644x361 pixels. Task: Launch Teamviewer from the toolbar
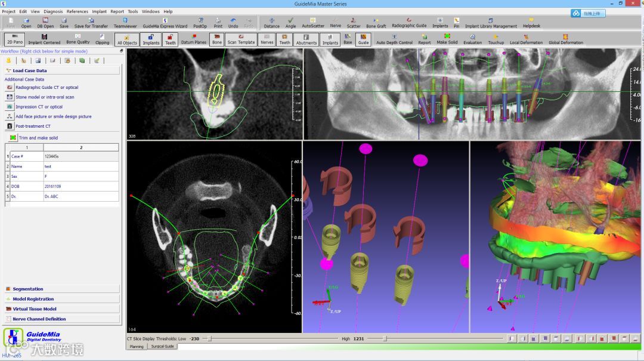click(x=125, y=23)
